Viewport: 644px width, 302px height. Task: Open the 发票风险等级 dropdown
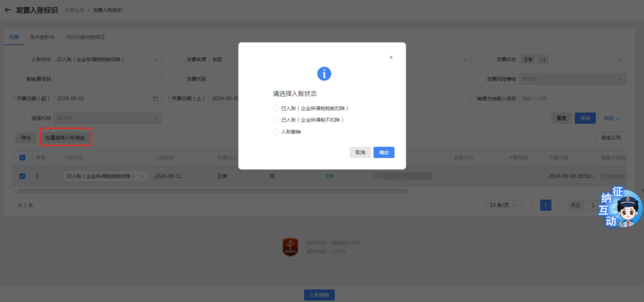pos(572,79)
